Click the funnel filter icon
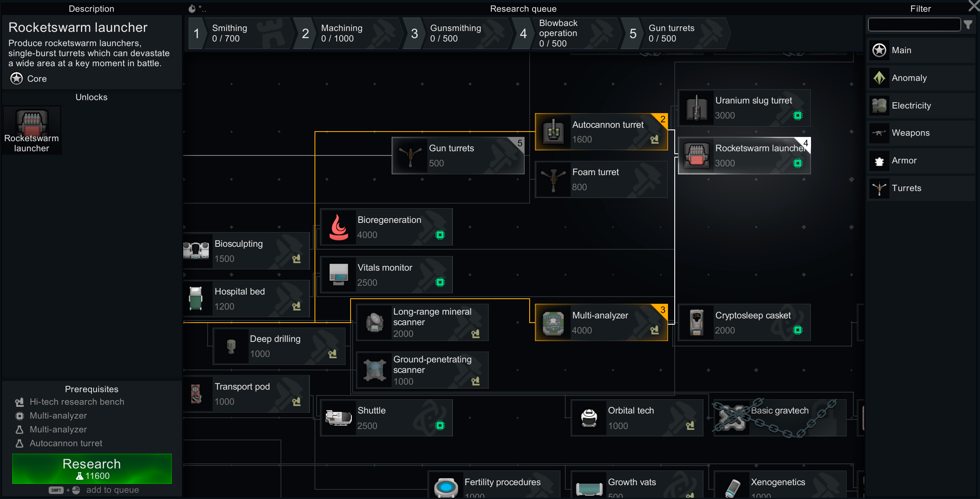Image resolution: width=980 pixels, height=499 pixels. point(968,25)
